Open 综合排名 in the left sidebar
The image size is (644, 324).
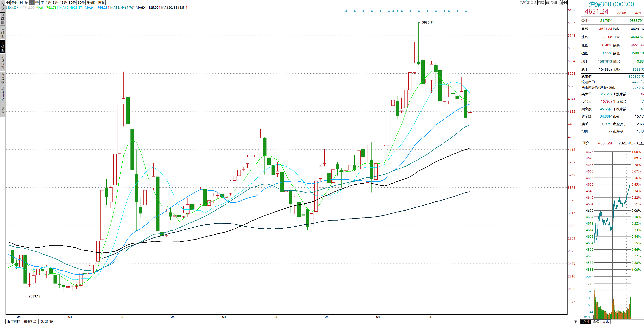pyautogui.click(x=3, y=94)
